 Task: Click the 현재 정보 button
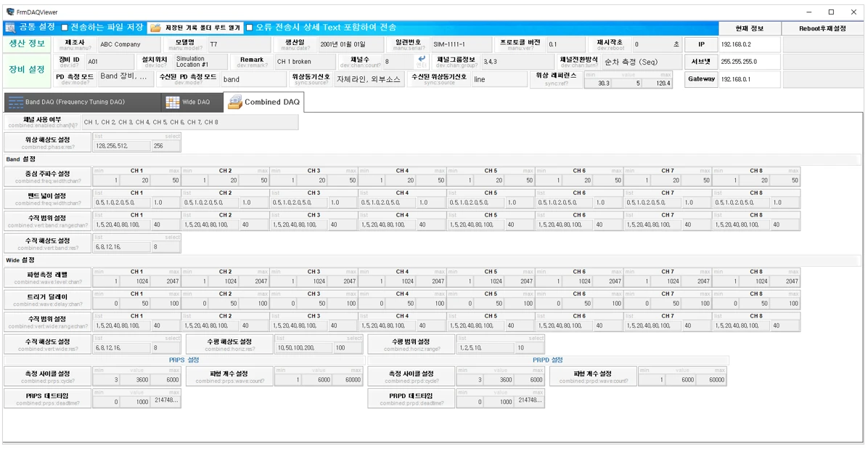pos(750,28)
